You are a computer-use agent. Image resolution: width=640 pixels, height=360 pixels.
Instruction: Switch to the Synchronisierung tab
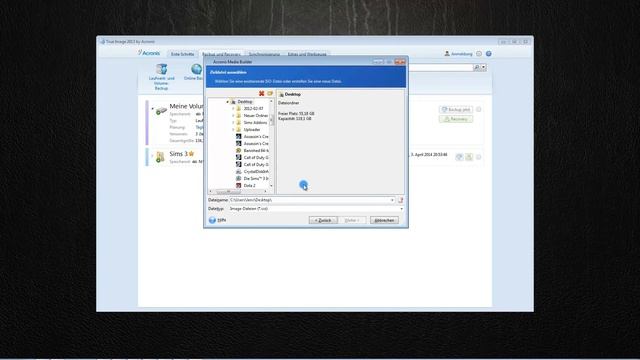(264, 54)
